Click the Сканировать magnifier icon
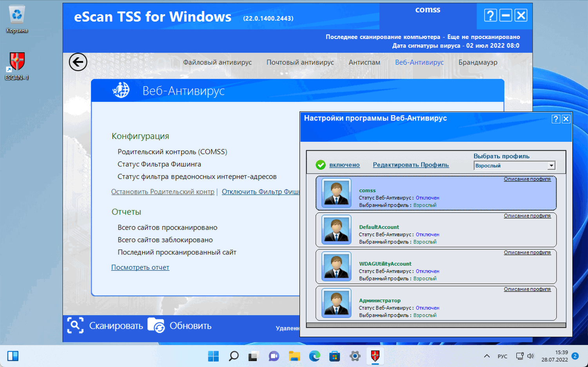588x367 pixels. point(75,325)
